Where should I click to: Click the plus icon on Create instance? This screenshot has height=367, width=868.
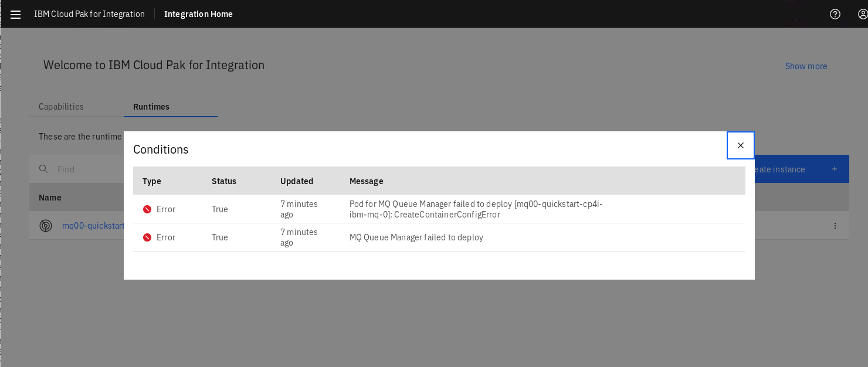coord(835,169)
